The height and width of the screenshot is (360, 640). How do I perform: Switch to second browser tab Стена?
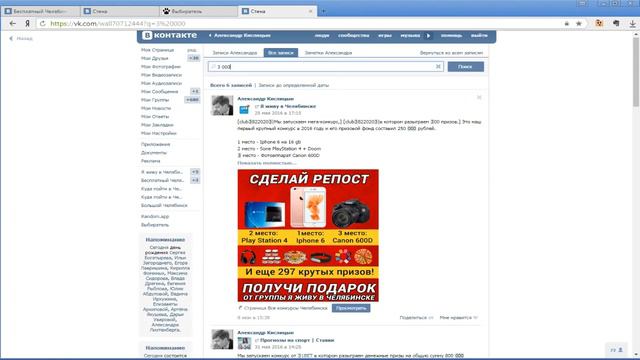[x=119, y=11]
